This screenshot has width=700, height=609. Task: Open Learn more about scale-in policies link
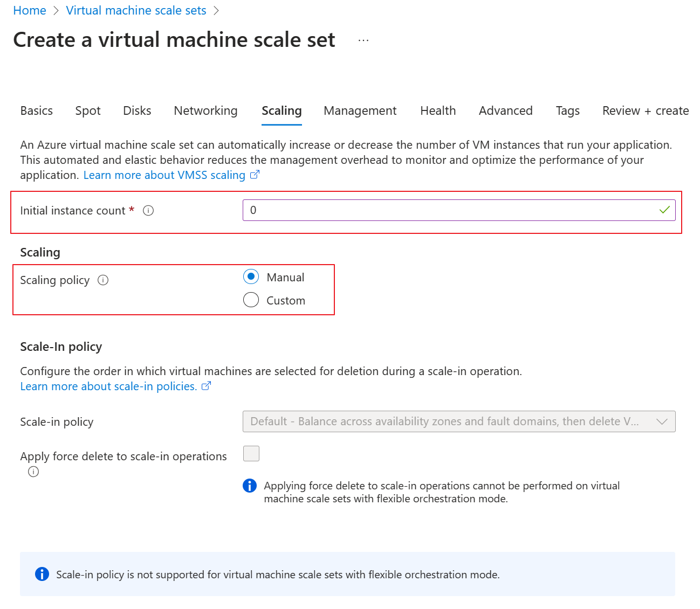pyautogui.click(x=109, y=386)
